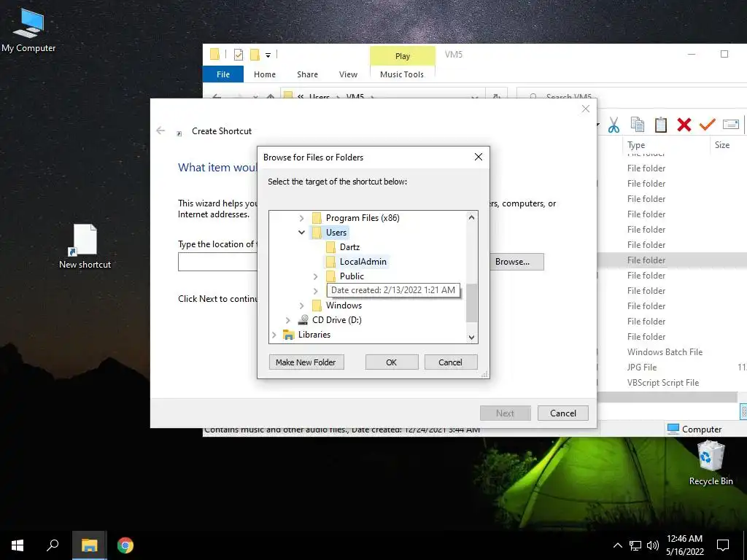This screenshot has height=560, width=747.
Task: Open the notification center icon
Action: point(723,545)
